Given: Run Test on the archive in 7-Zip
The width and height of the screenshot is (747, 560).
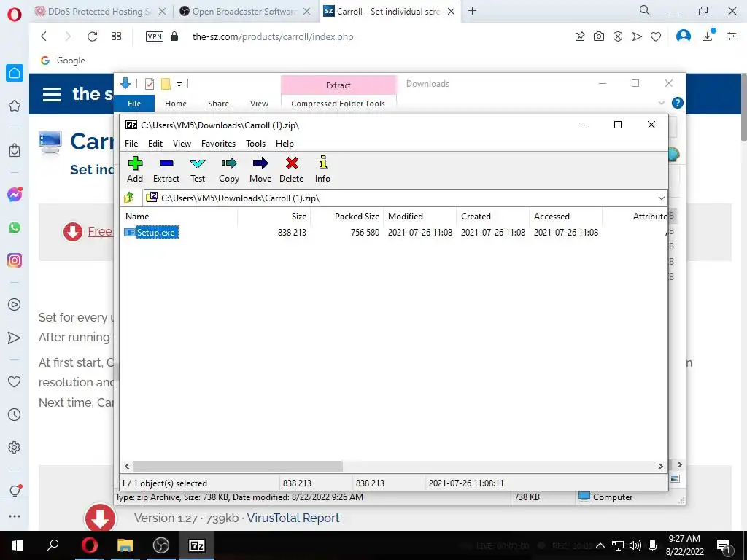Looking at the screenshot, I should pos(198,169).
